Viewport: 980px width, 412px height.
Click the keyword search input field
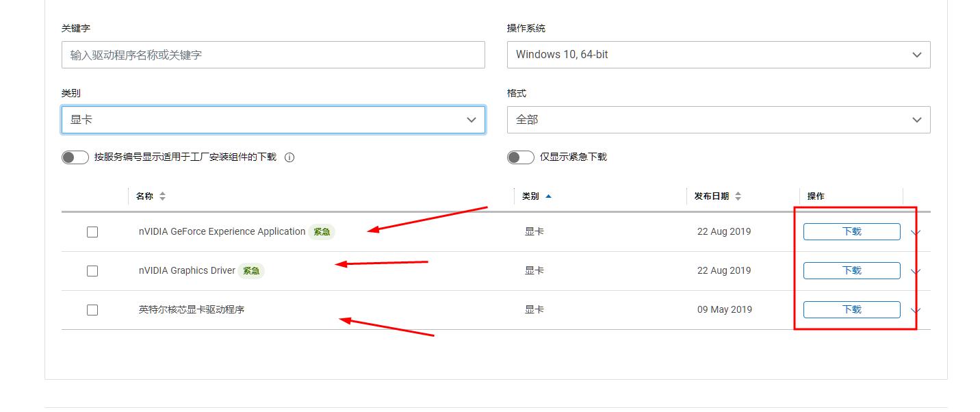pos(273,55)
